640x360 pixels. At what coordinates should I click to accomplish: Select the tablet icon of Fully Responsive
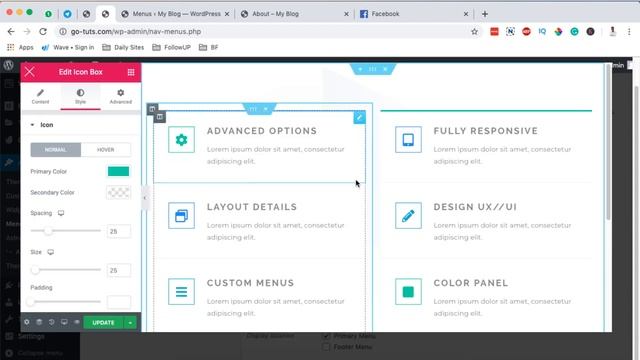coord(408,140)
